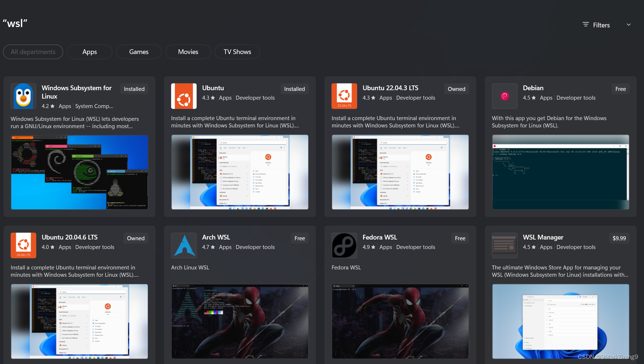
Task: Click the Filters lines icon
Action: pos(586,24)
